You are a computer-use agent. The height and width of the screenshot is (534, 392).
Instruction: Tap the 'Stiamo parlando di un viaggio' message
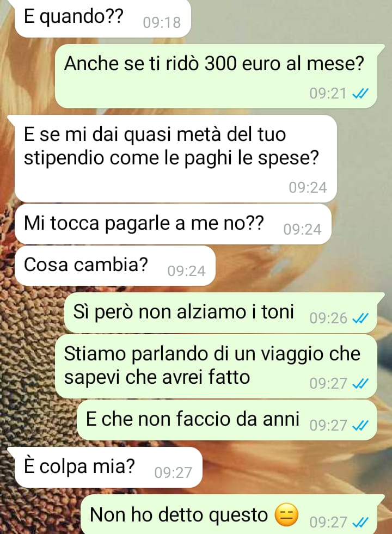(x=216, y=366)
